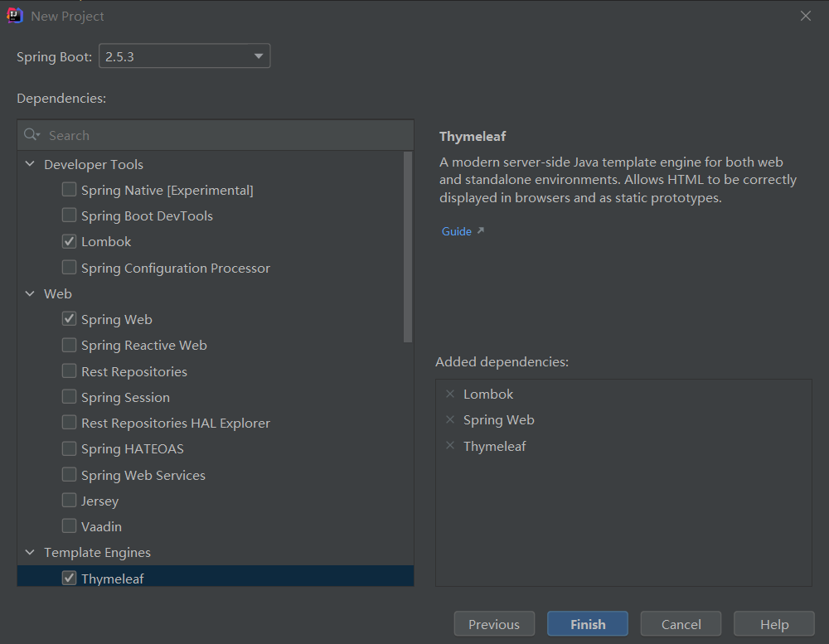Select the Developer Tools tree label
This screenshot has height=644, width=829.
[x=94, y=164]
